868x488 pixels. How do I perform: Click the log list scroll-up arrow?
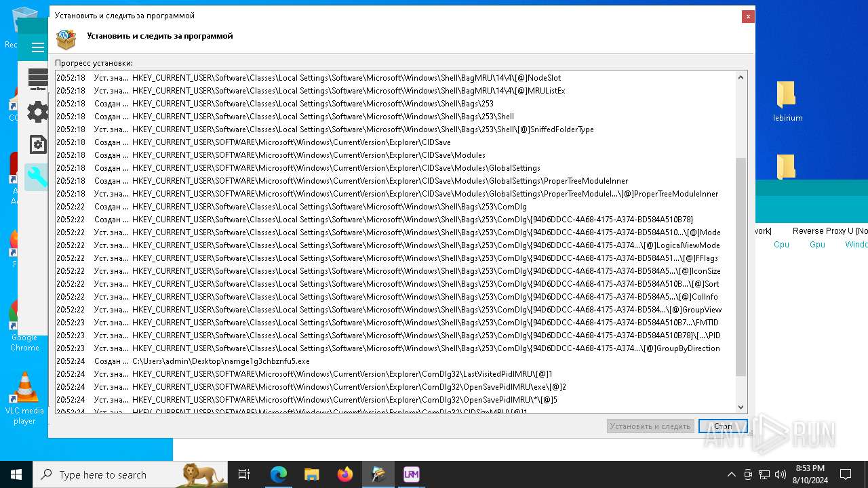click(x=741, y=77)
